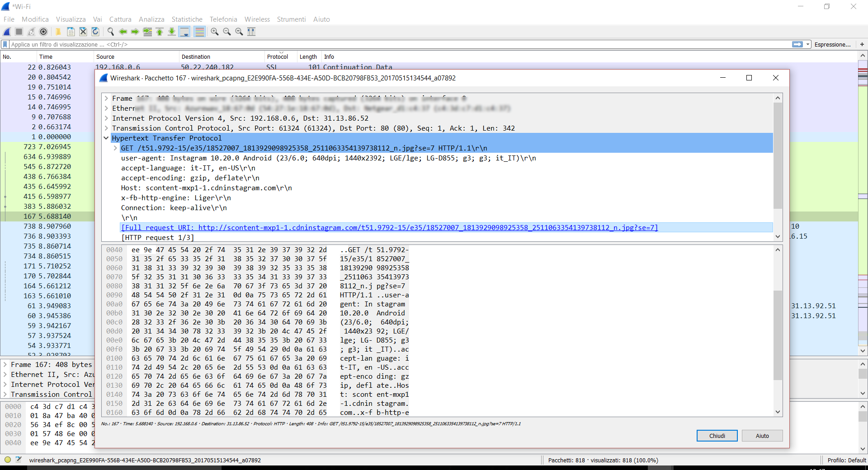Start a new packet capture
The width and height of the screenshot is (868, 470).
(7, 32)
